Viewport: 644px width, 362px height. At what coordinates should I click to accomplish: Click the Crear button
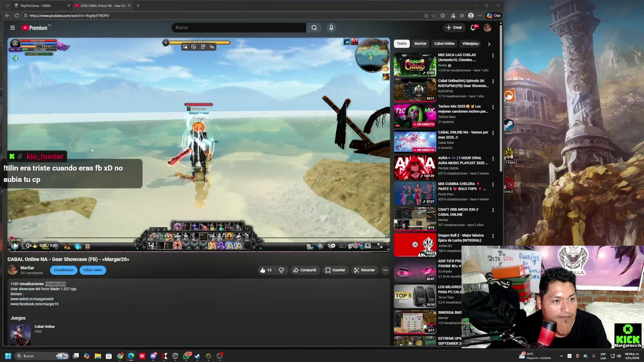click(454, 28)
